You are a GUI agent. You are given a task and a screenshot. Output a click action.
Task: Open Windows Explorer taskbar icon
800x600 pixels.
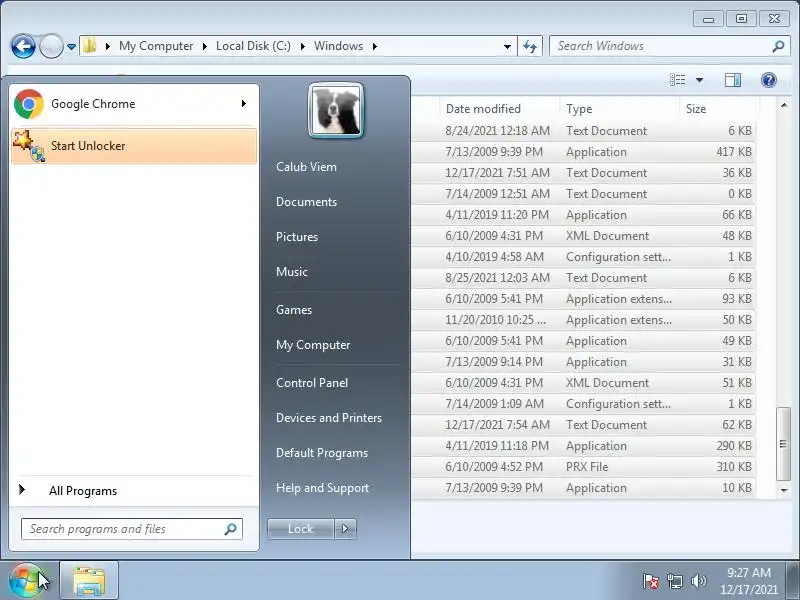[x=89, y=581]
